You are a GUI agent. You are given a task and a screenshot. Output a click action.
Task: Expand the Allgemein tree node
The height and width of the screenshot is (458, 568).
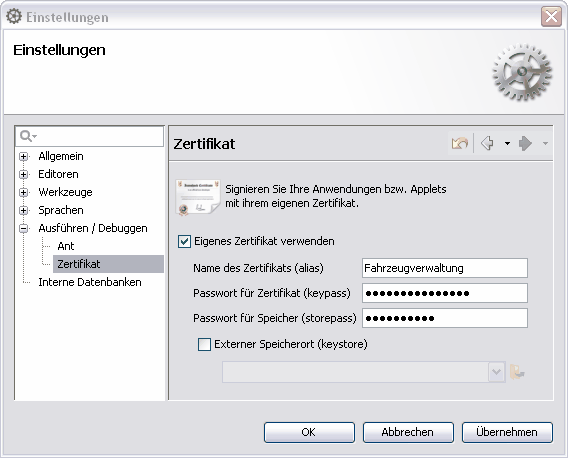(24, 157)
